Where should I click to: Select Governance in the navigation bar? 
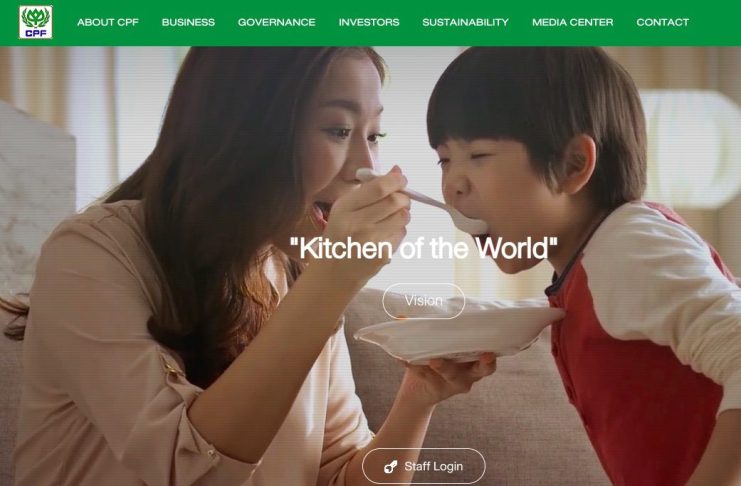(276, 22)
